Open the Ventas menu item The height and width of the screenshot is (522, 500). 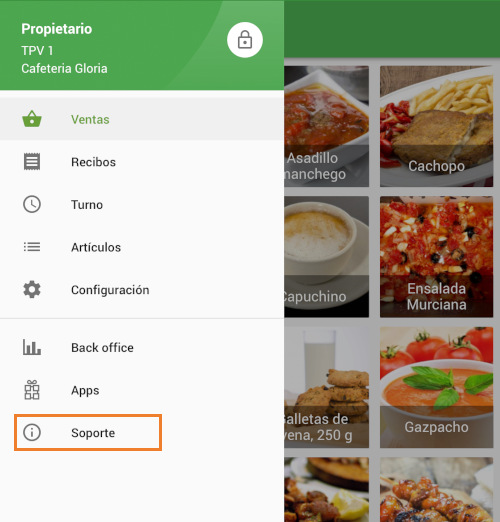[x=142, y=119]
